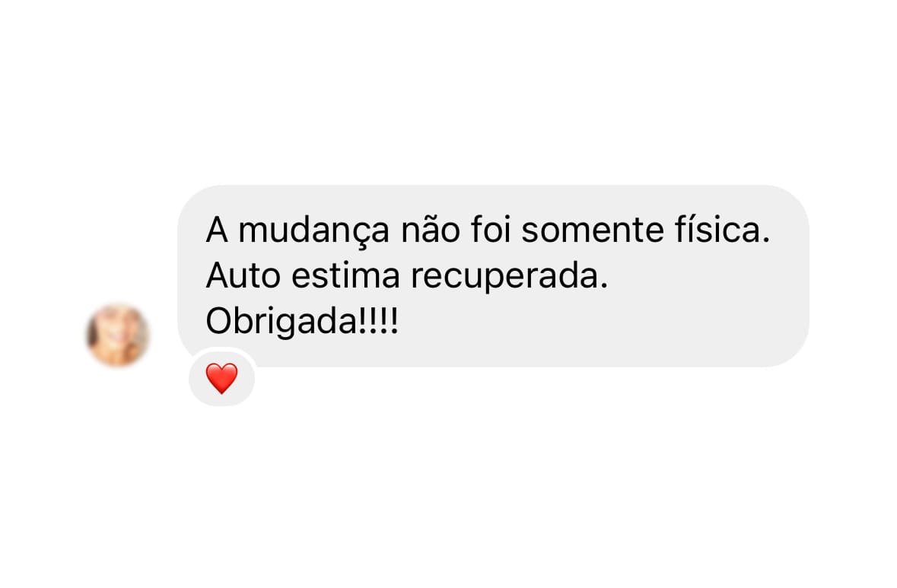Image resolution: width=897 pixels, height=588 pixels.
Task: Click the red heart reaction emoji
Action: pyautogui.click(x=221, y=378)
